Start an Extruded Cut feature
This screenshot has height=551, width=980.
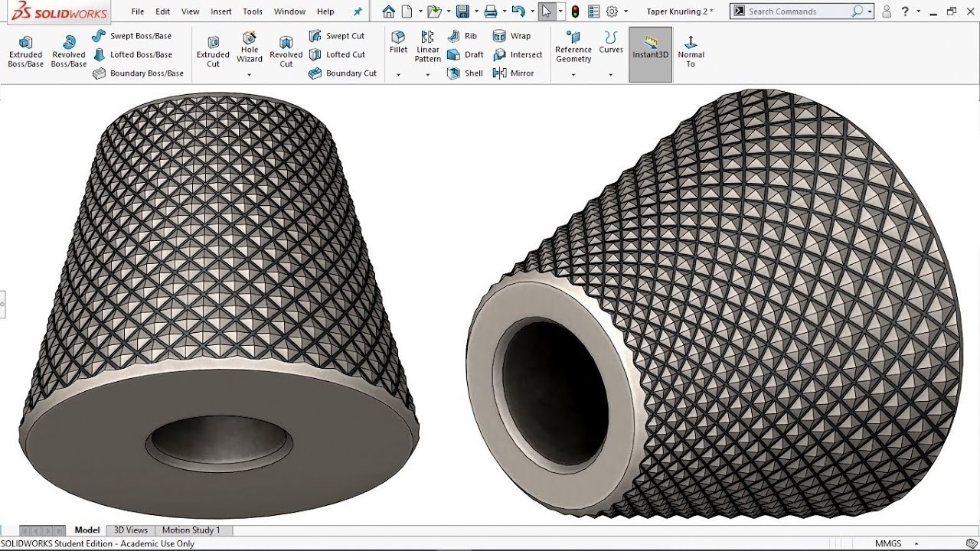213,52
